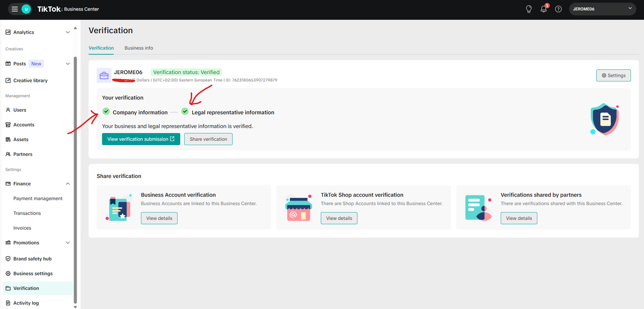View details for Verifications shared by partners
Viewport: 644px width, 309px height.
tap(519, 218)
